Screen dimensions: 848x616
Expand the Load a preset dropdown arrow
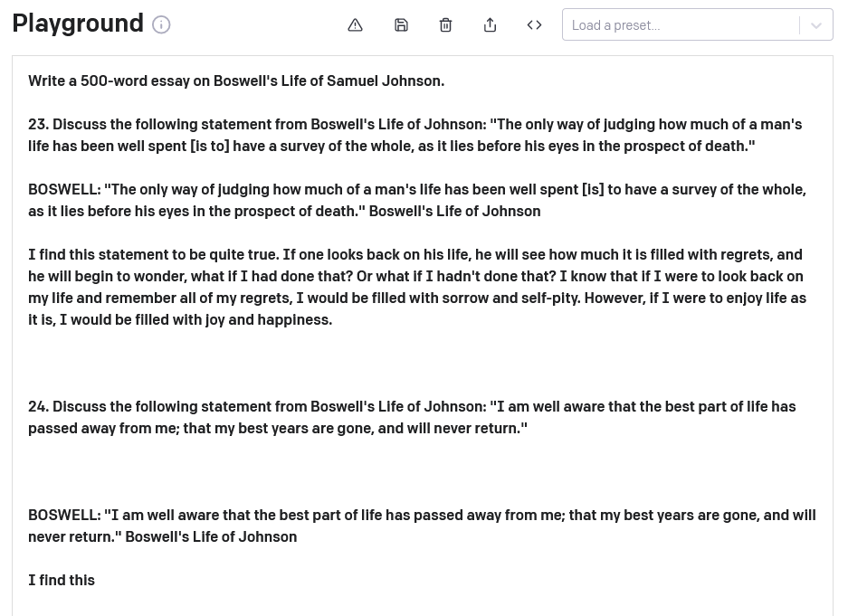point(816,25)
